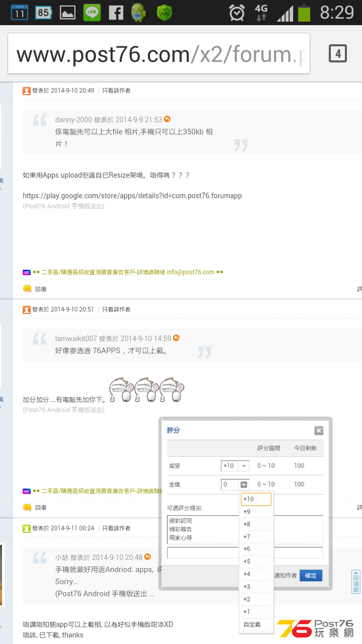Viewport: 362px width, 644px height.
Task: Open the second 二手區/購團區 advertisement link
Action: (98, 491)
